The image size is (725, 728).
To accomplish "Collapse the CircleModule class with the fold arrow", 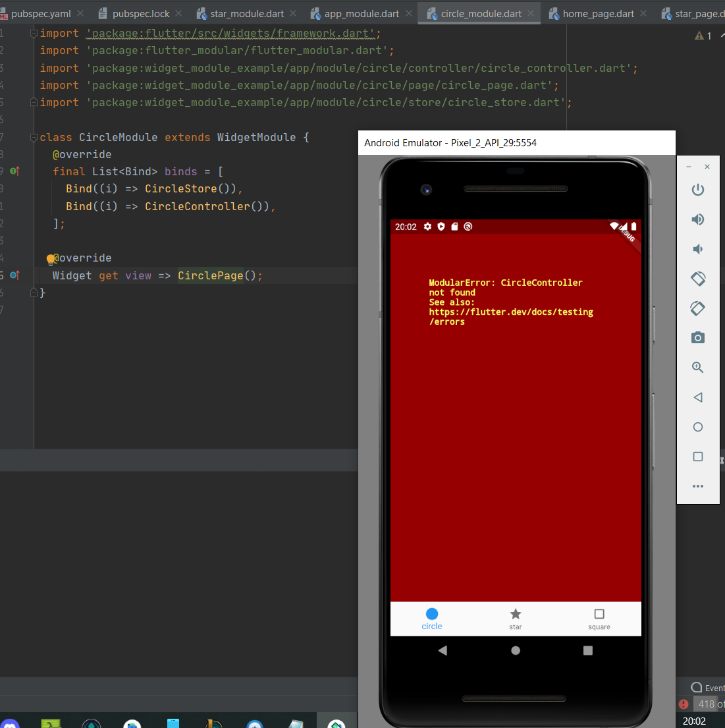I will [34, 137].
